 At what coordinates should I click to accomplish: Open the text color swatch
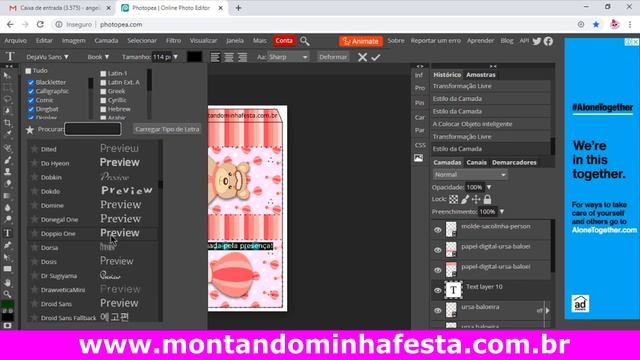194,57
